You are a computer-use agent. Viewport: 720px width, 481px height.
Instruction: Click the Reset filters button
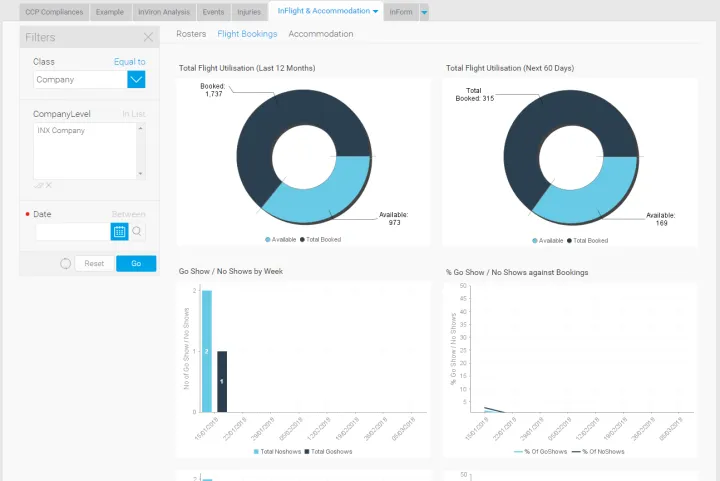tap(94, 263)
